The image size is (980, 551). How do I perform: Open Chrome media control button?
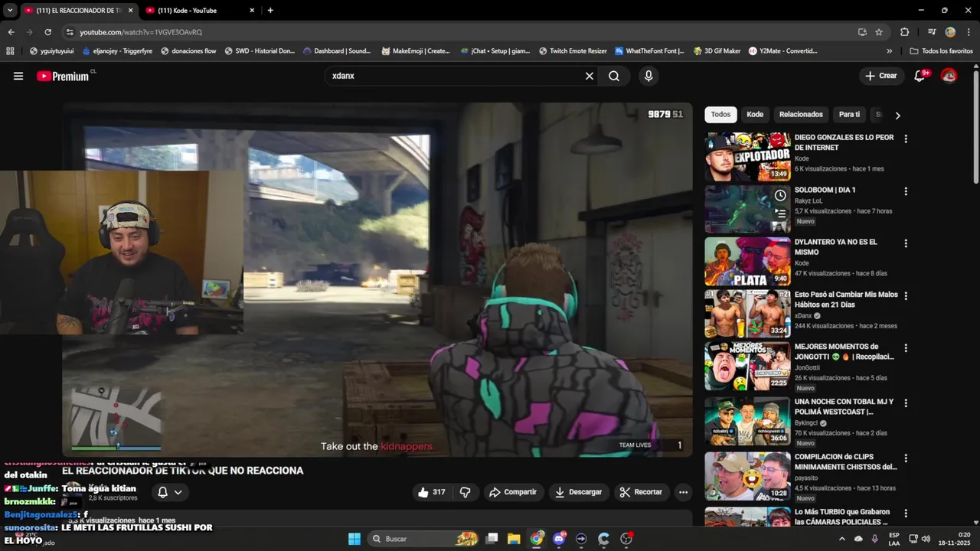(932, 32)
